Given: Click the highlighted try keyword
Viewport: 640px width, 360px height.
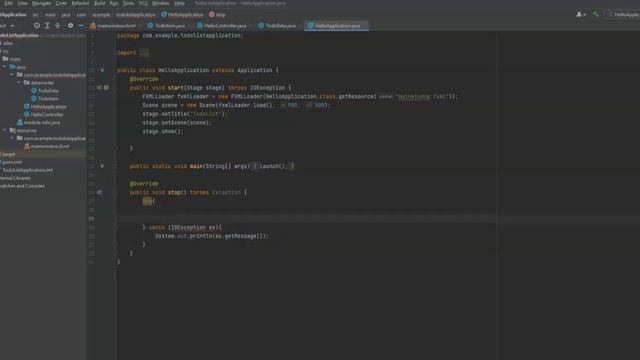Looking at the screenshot, I should coord(147,201).
